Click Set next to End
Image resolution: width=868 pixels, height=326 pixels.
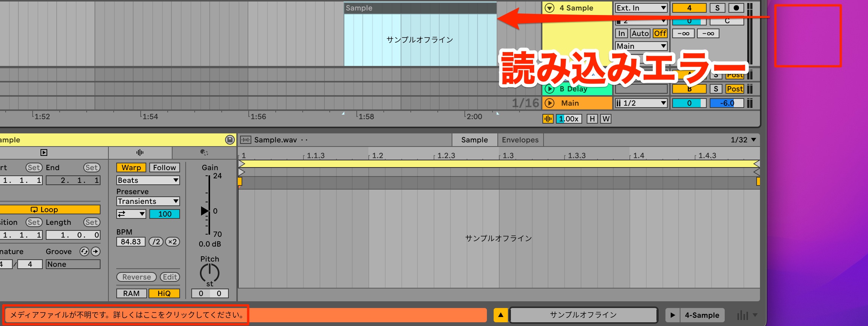tap(92, 167)
